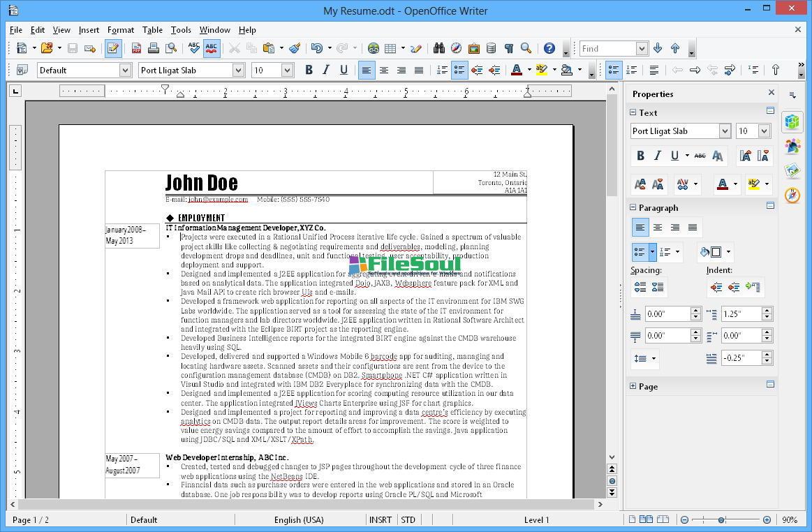
Task: Open the Find & Replace binoculars icon
Action: 439,48
